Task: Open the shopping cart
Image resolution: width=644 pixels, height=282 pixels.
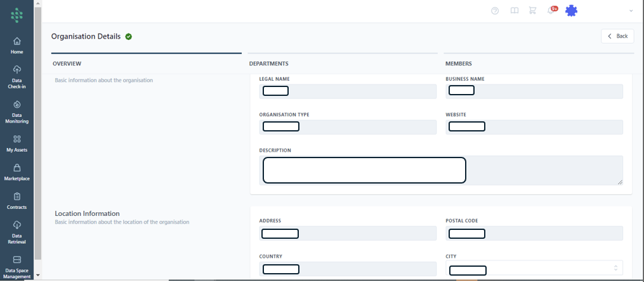Action: (532, 11)
